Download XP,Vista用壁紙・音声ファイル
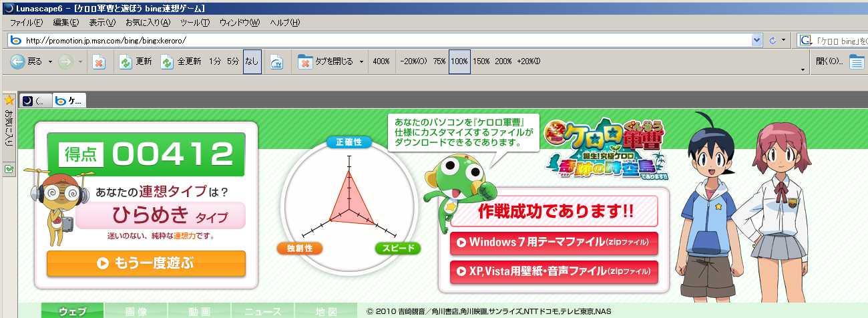Image resolution: width=868 pixels, height=318 pixels. click(554, 271)
